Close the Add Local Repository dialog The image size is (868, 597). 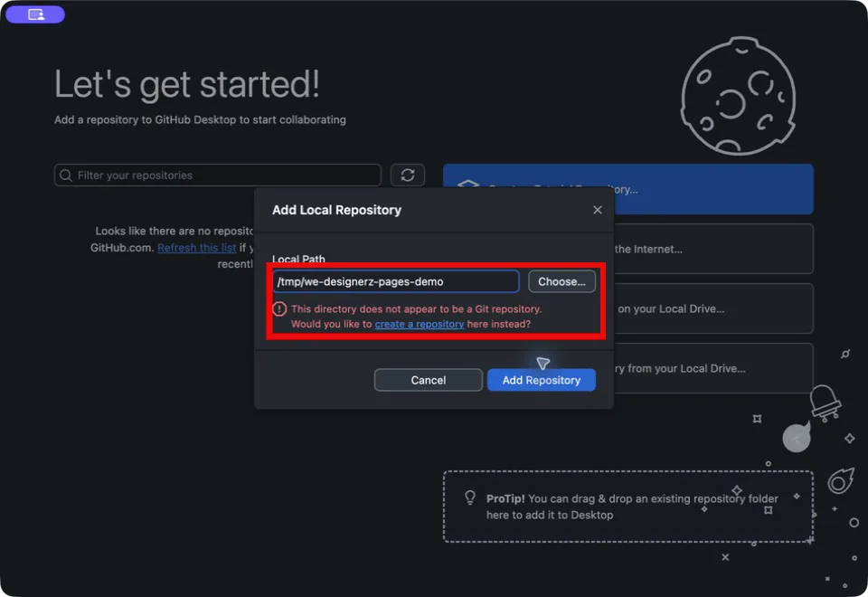point(598,210)
